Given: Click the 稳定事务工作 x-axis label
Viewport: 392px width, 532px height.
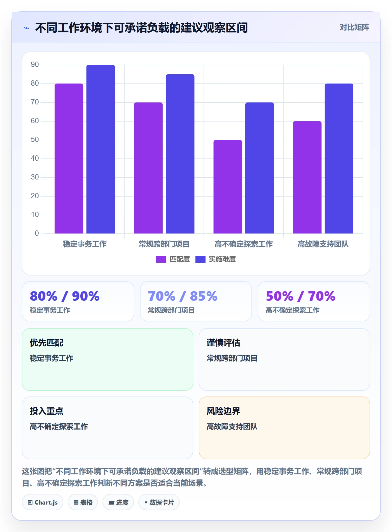Looking at the screenshot, I should [85, 244].
